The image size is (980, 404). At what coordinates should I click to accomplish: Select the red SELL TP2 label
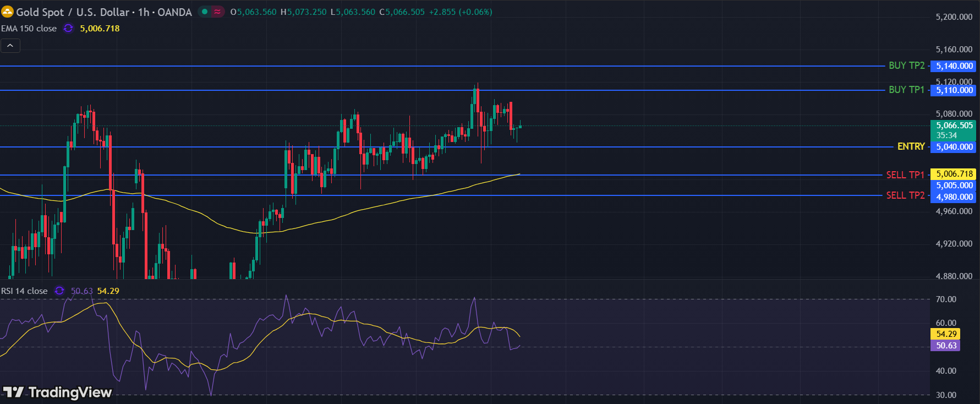pos(905,195)
